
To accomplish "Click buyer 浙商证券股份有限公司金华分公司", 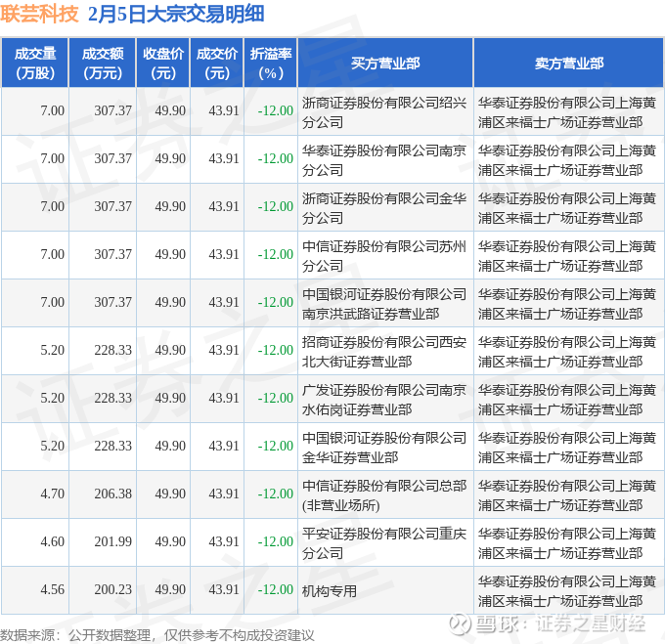I will (384, 207).
